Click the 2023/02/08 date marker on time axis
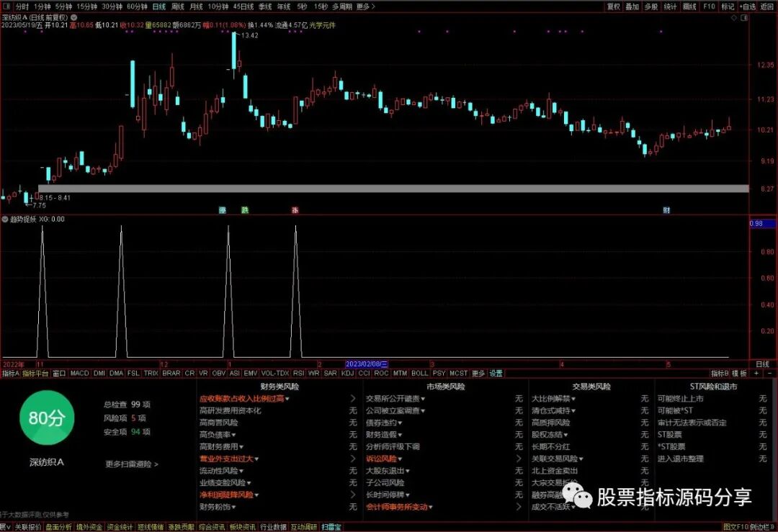This screenshot has height=532, width=778. pyautogui.click(x=367, y=364)
